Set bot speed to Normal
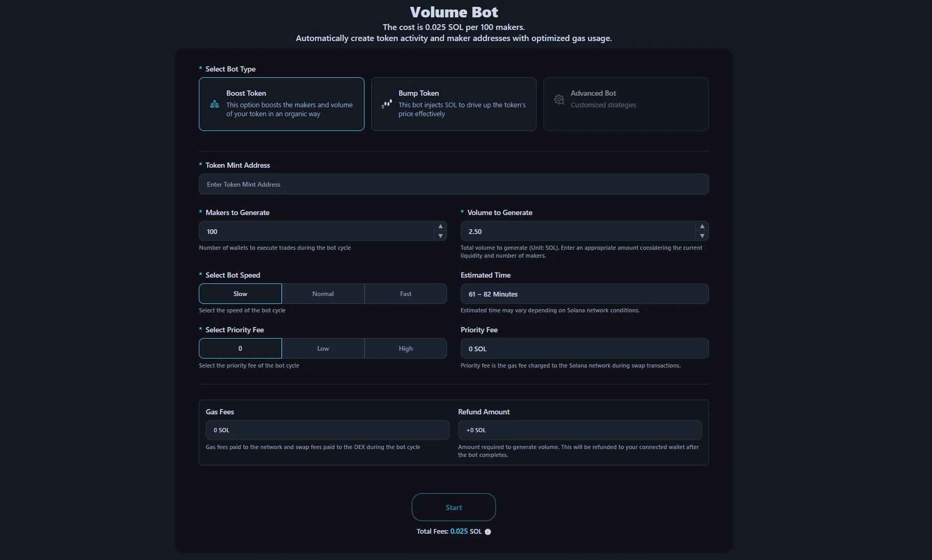This screenshot has width=932, height=560. (x=323, y=293)
